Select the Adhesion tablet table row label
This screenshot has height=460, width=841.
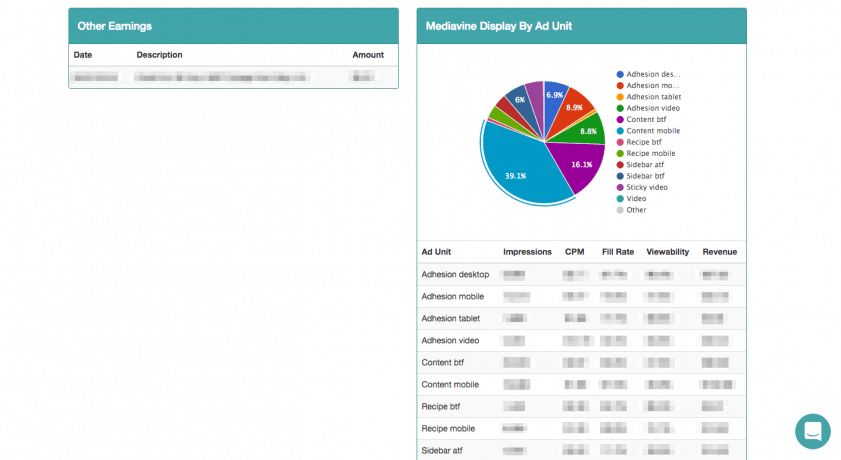point(451,318)
